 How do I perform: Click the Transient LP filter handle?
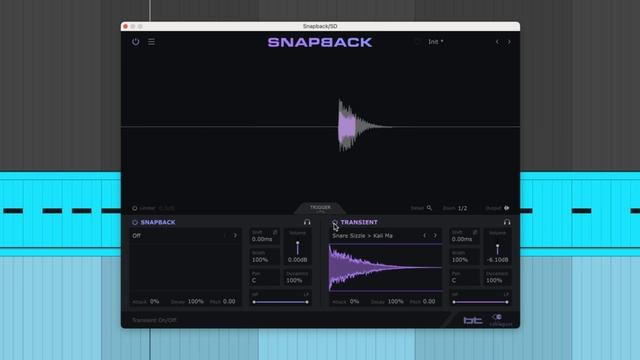click(x=507, y=302)
